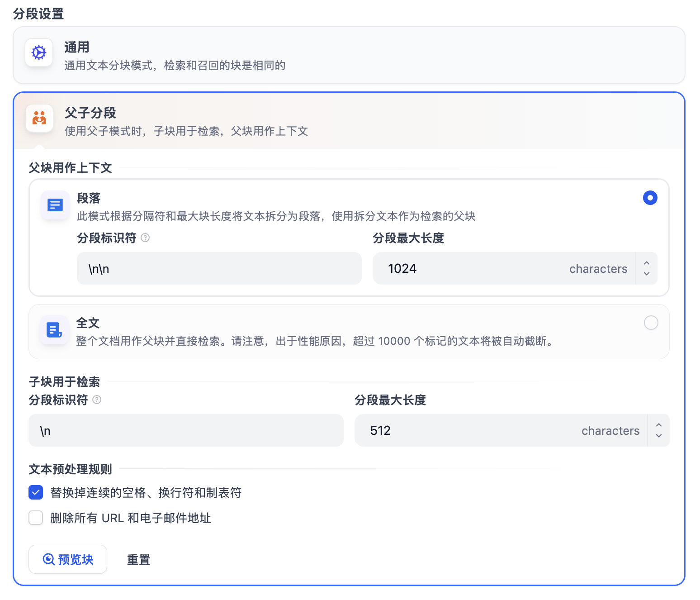Screen dimensions: 700x600
Task: Decrease child chunk max length with down arrow
Action: pyautogui.click(x=659, y=436)
